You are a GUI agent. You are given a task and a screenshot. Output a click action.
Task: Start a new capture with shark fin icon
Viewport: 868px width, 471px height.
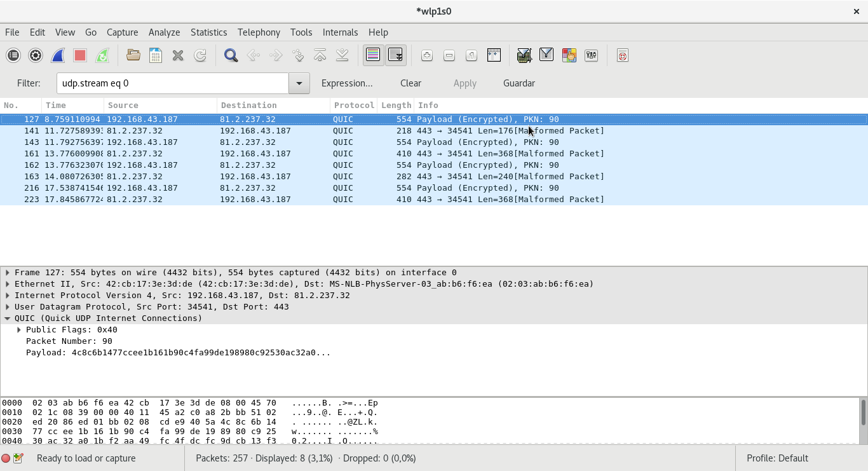pos(58,55)
